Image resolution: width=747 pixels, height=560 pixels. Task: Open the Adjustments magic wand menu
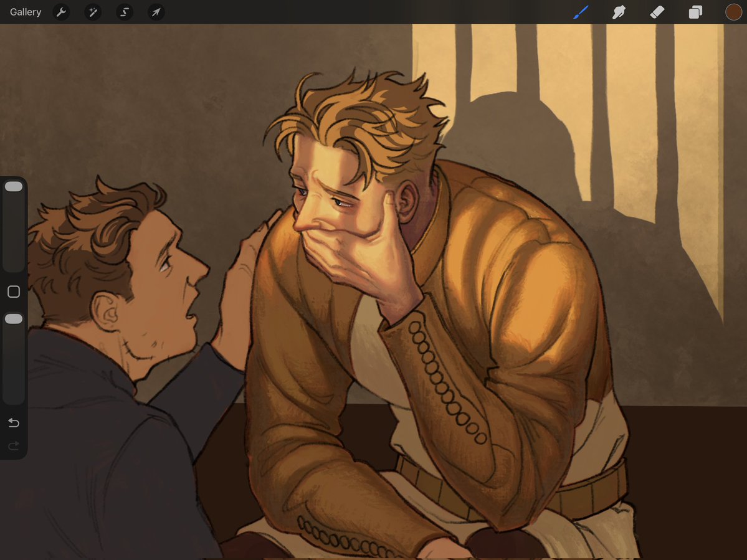93,12
